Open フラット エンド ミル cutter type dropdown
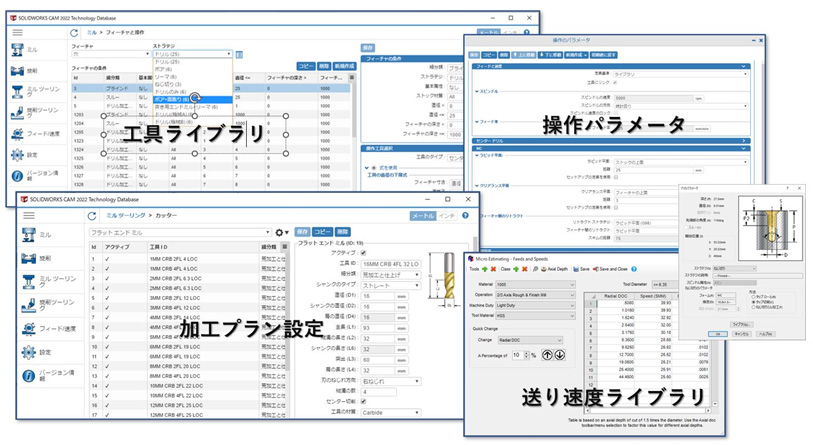 [x=180, y=232]
